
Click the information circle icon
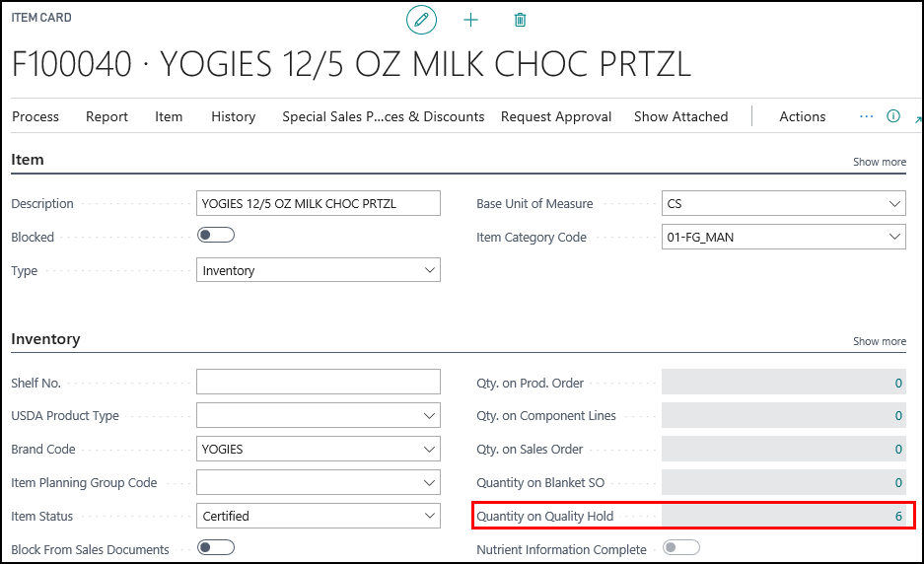(893, 116)
